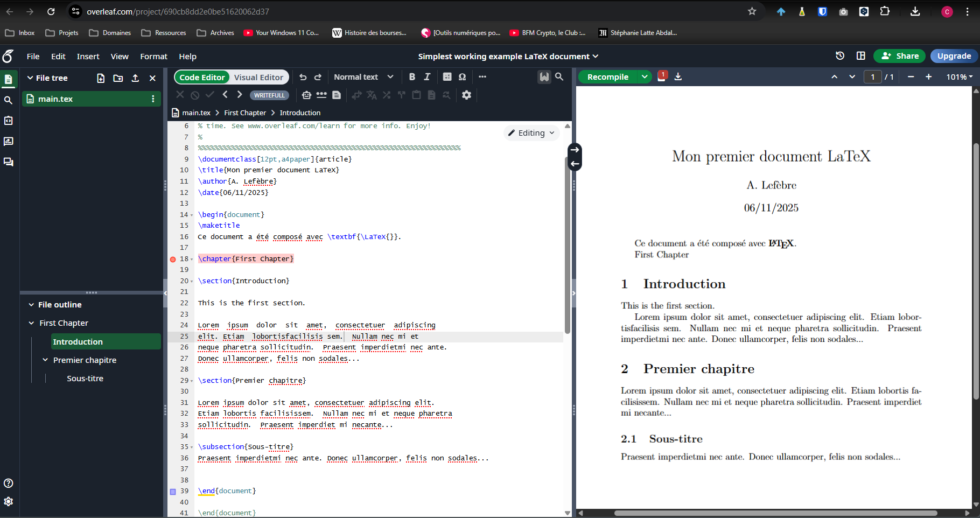Viewport: 980px width, 518px height.
Task: Open project history clock icon
Action: click(x=840, y=56)
